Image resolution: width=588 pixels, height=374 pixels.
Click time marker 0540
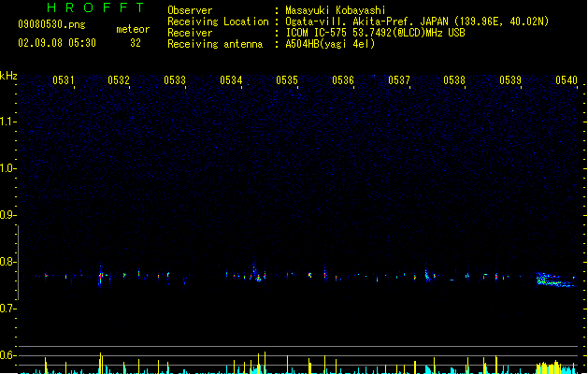566,80
